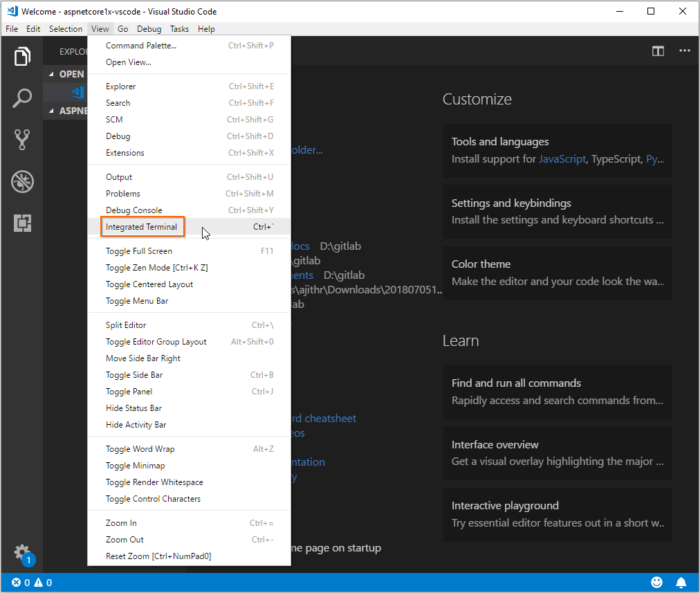Viewport: 700px width, 593px height.
Task: Select Toggle Full Screen
Action: coord(190,251)
